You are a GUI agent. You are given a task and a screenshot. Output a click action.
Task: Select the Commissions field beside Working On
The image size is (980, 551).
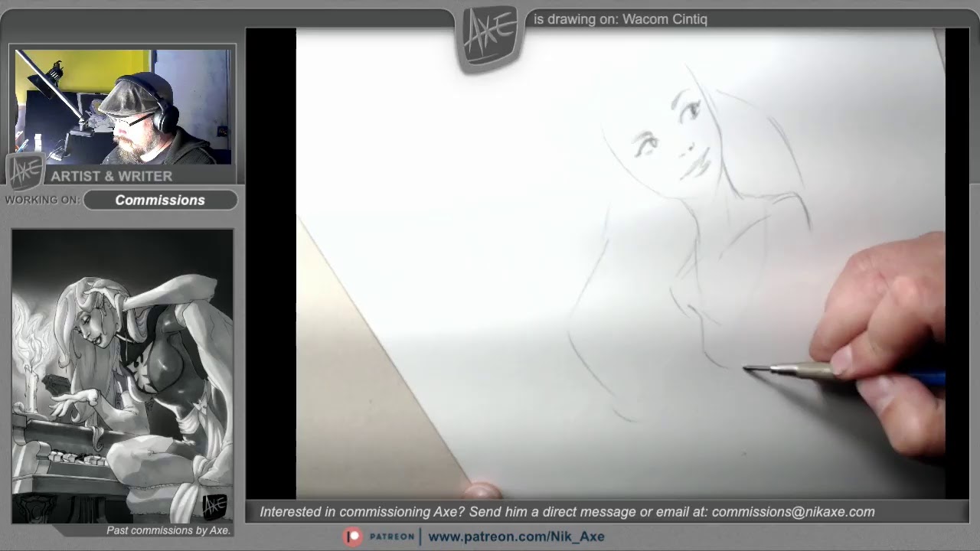pyautogui.click(x=160, y=200)
